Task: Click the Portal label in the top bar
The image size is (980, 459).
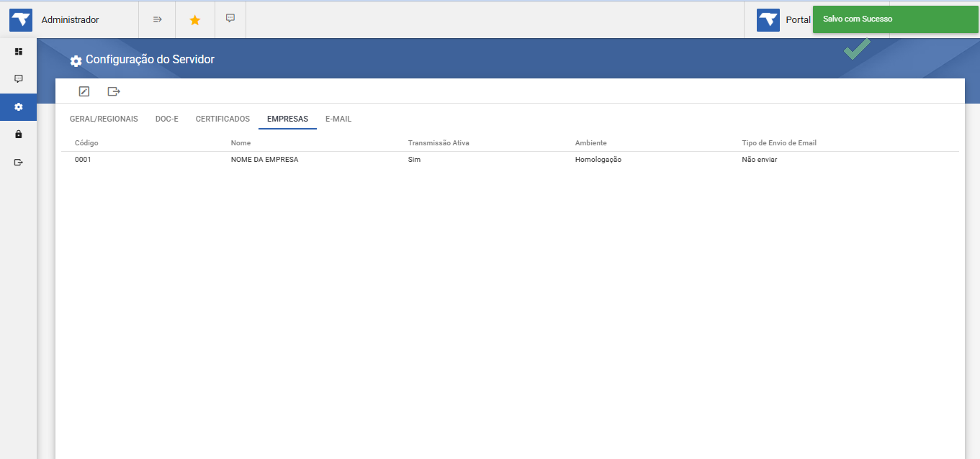Action: tap(798, 20)
